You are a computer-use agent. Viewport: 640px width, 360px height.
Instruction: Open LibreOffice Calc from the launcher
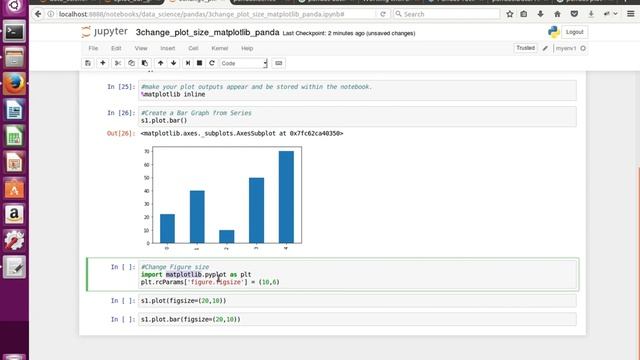pyautogui.click(x=14, y=136)
